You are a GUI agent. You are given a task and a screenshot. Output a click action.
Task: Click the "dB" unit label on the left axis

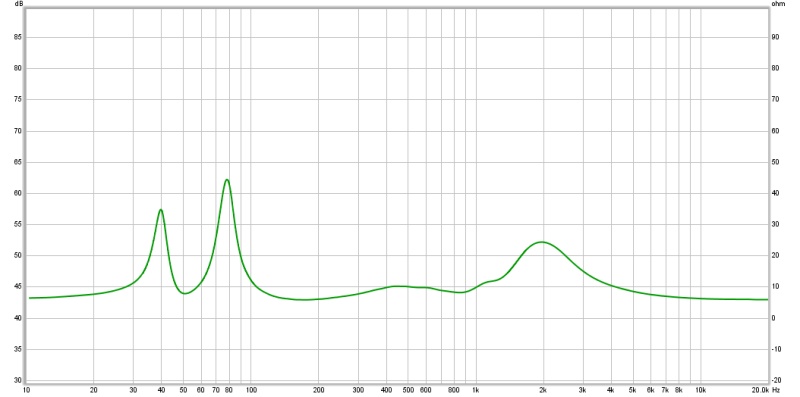tap(19, 4)
